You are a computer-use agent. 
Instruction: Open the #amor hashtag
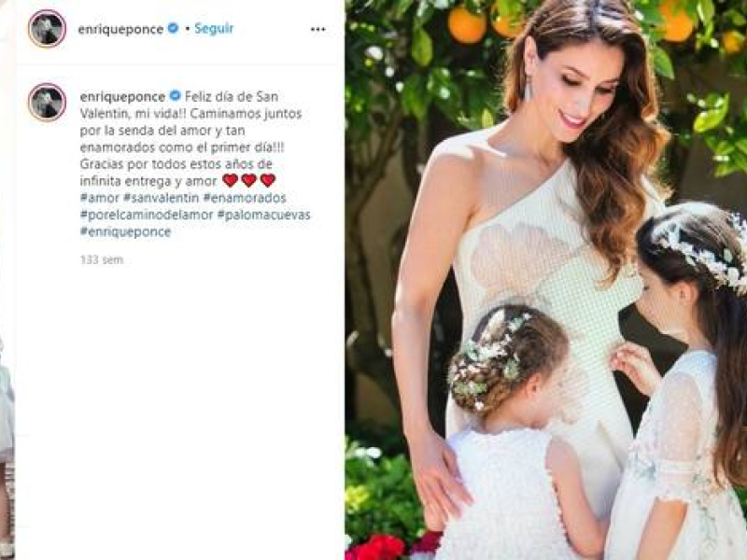(x=100, y=198)
